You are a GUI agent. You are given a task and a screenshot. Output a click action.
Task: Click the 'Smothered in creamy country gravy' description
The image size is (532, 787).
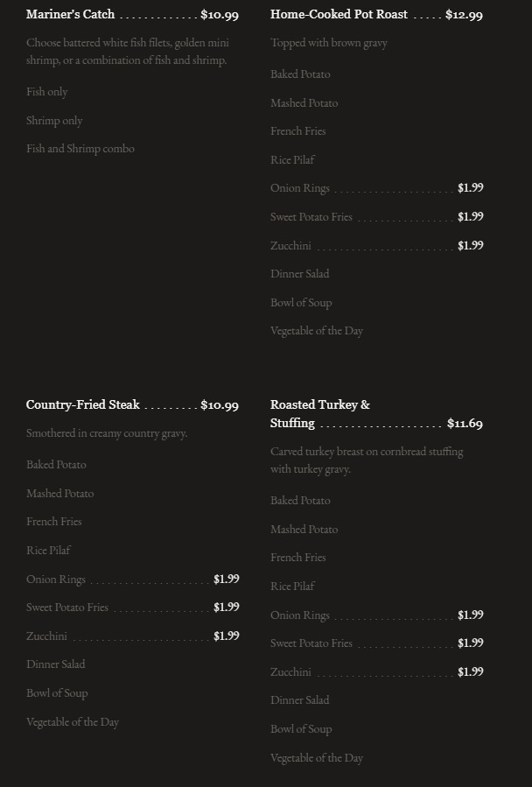click(107, 433)
